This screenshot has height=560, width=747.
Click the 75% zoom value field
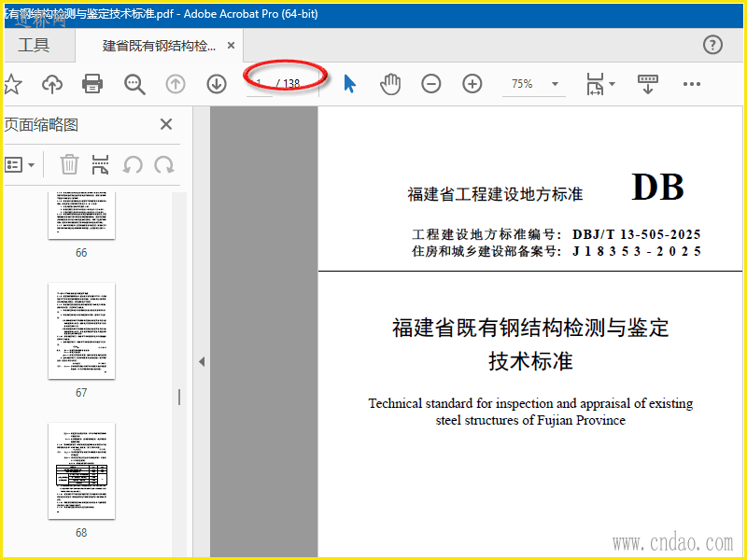click(524, 84)
